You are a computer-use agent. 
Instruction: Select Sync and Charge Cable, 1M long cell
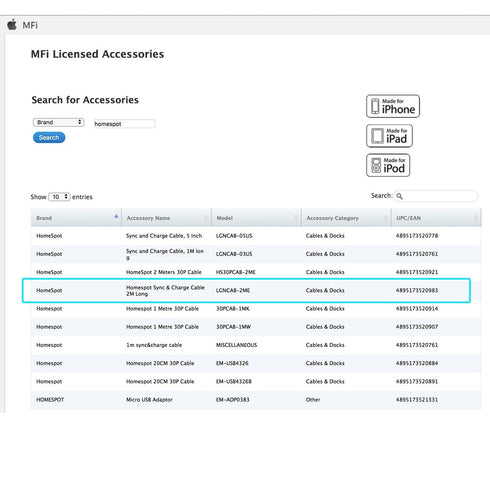point(165,254)
